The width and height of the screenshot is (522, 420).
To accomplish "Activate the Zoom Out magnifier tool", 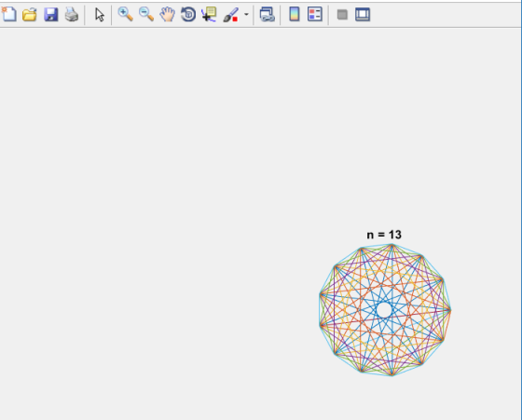I will pyautogui.click(x=146, y=15).
